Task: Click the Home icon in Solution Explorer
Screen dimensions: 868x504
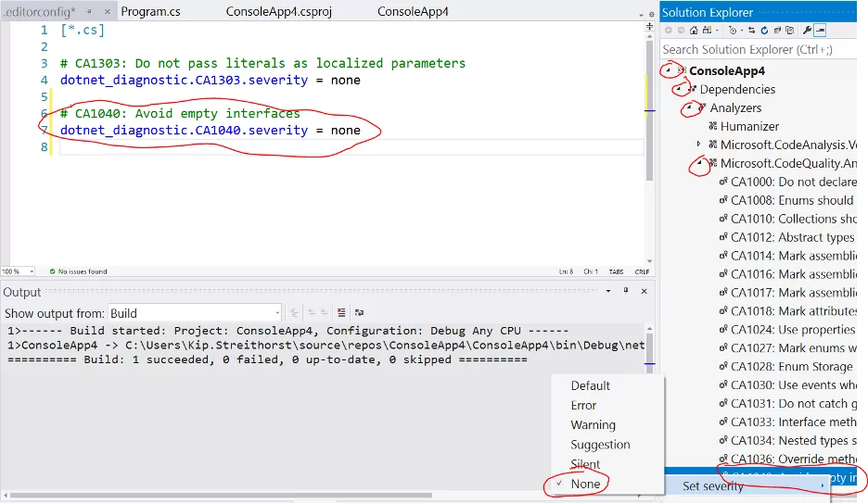Action: pyautogui.click(x=694, y=31)
